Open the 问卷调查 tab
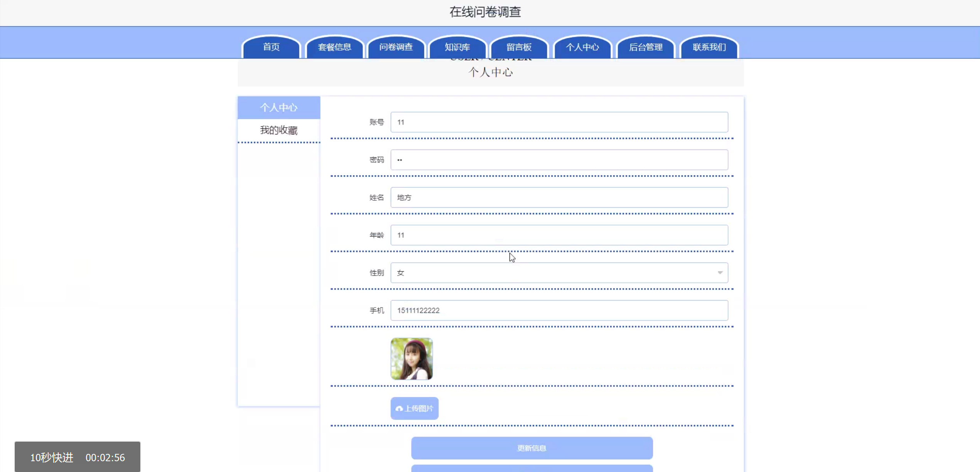Viewport: 980px width, 472px height. point(396,47)
